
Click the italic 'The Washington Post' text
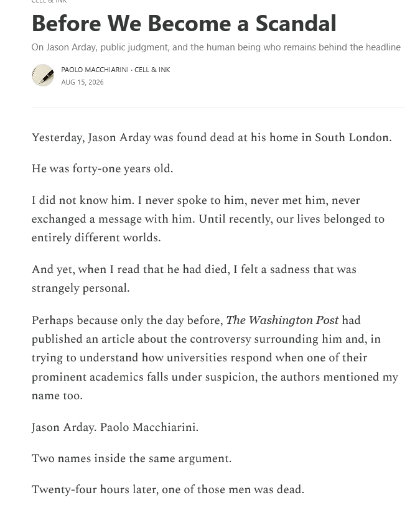[282, 320]
